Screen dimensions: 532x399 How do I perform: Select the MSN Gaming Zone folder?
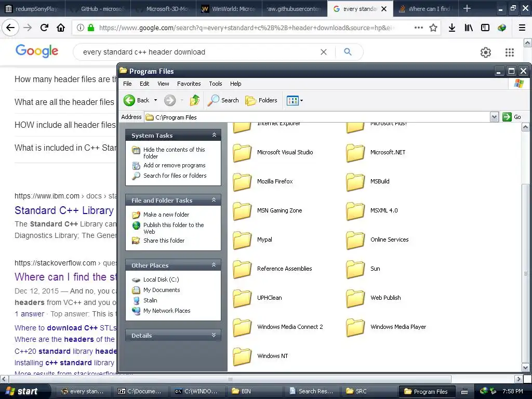pos(268,211)
